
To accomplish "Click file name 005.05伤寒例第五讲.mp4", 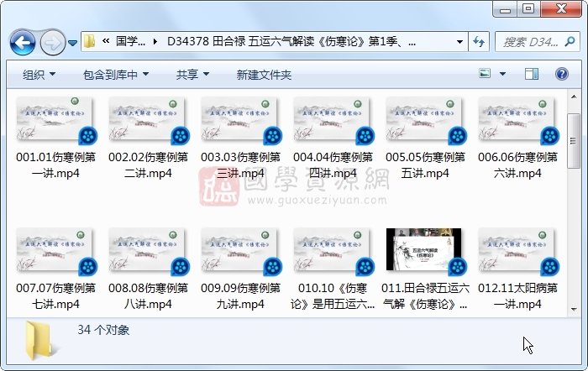I will point(425,165).
